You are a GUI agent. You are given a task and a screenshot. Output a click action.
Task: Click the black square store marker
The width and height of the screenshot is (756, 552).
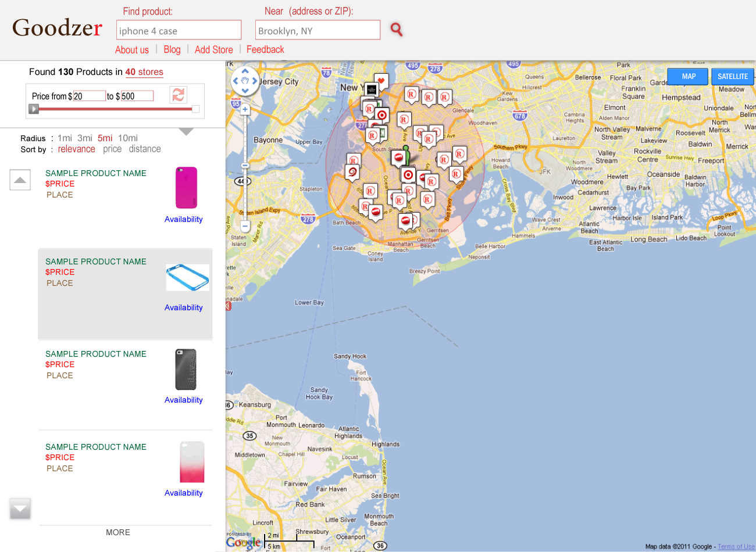pyautogui.click(x=372, y=89)
